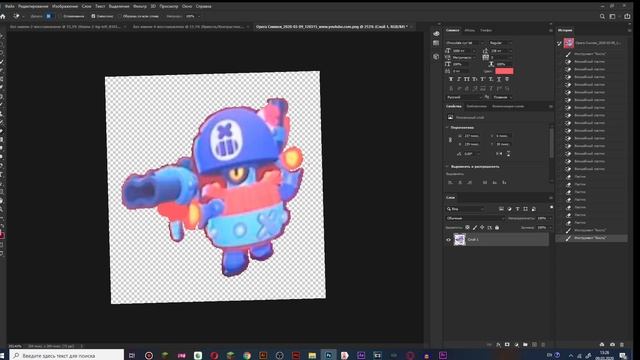Create new snapshot camera icon in History
The width and height of the screenshot is (640, 360).
(x=612, y=345)
